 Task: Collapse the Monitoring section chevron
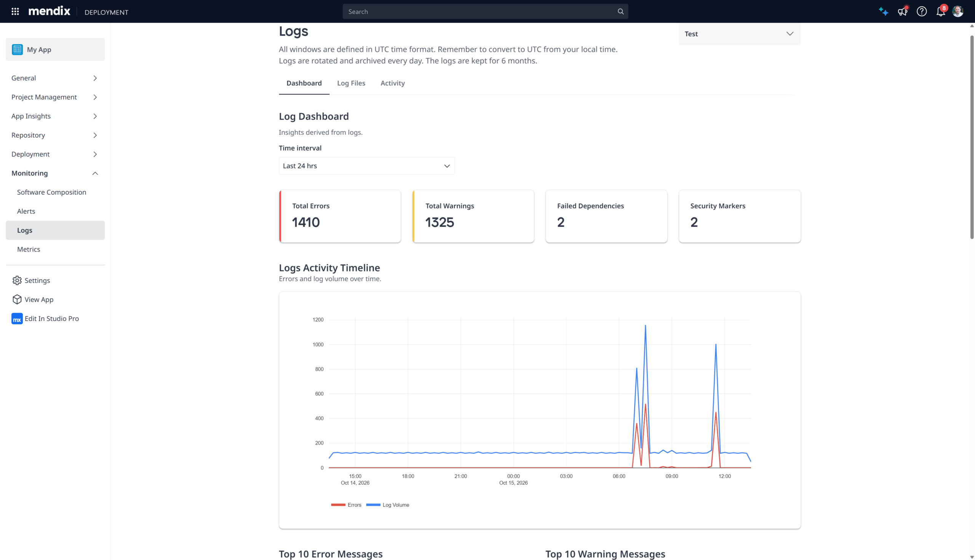click(95, 173)
